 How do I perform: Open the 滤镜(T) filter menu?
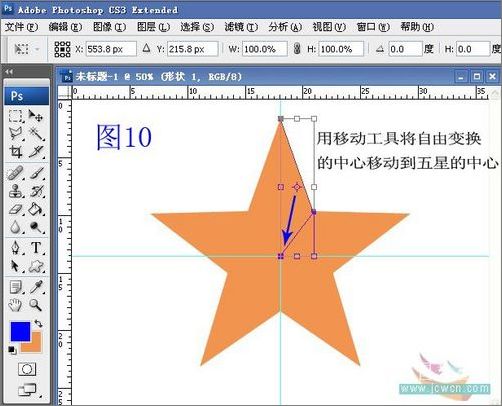[241, 27]
